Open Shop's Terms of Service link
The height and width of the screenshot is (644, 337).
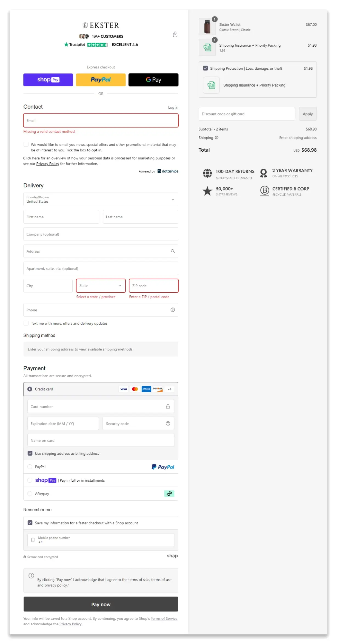tap(164, 618)
